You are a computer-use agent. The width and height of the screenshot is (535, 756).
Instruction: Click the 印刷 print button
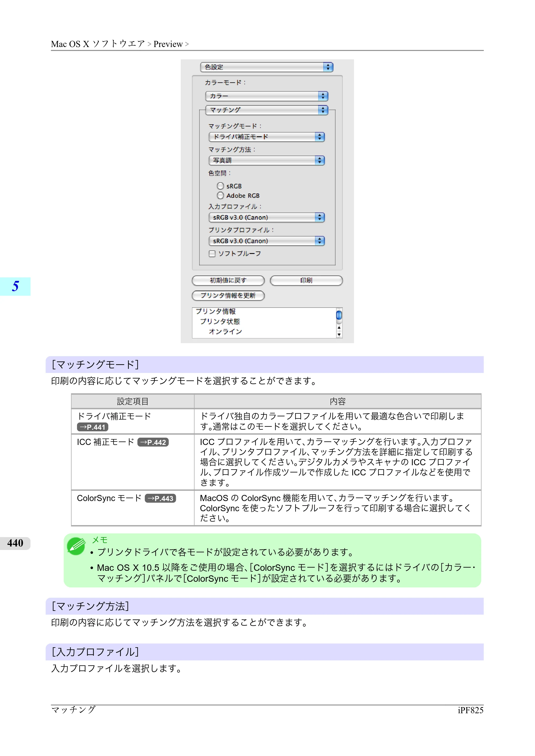[x=306, y=281]
